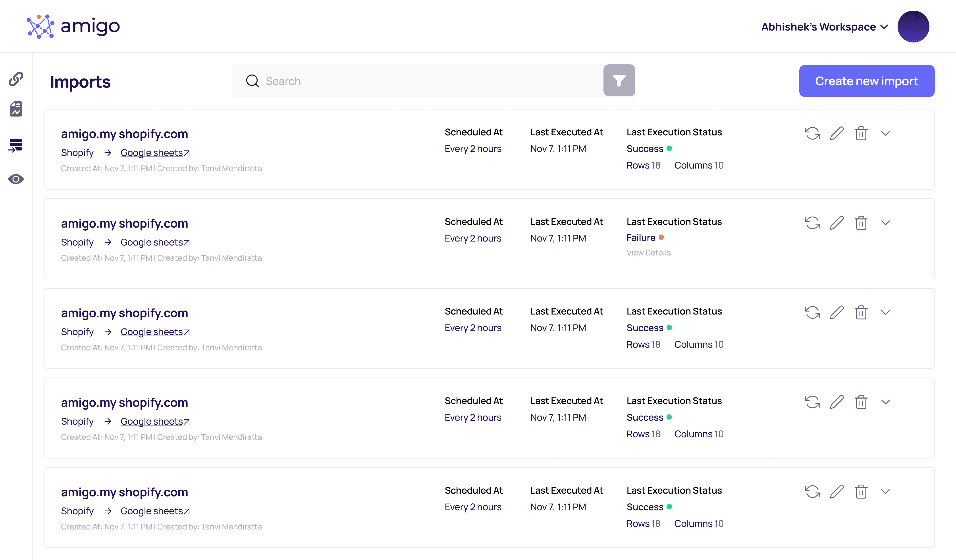Edit the first import card with pencil icon
The height and width of the screenshot is (560, 956).
point(836,133)
